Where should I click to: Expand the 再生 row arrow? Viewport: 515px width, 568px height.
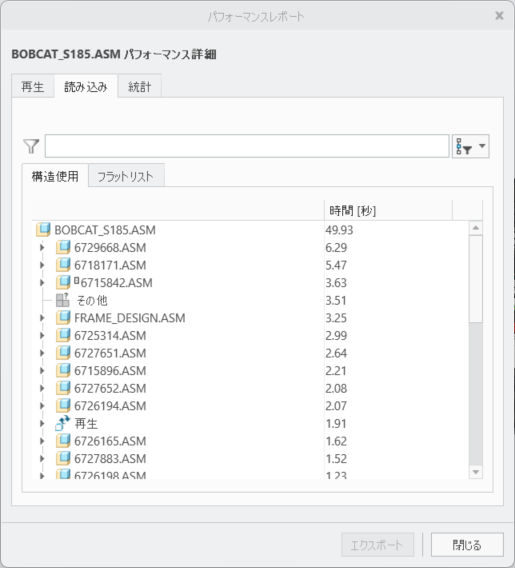pos(42,423)
